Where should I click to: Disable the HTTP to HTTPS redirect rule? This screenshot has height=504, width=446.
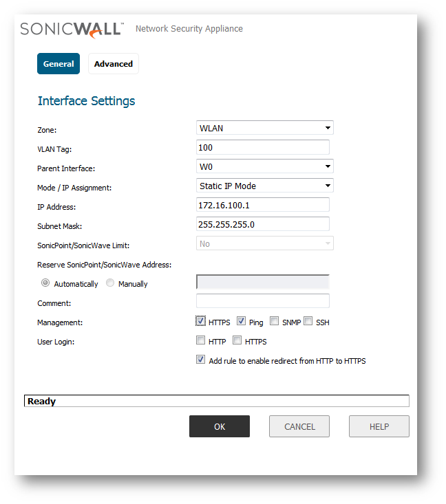pos(201,360)
